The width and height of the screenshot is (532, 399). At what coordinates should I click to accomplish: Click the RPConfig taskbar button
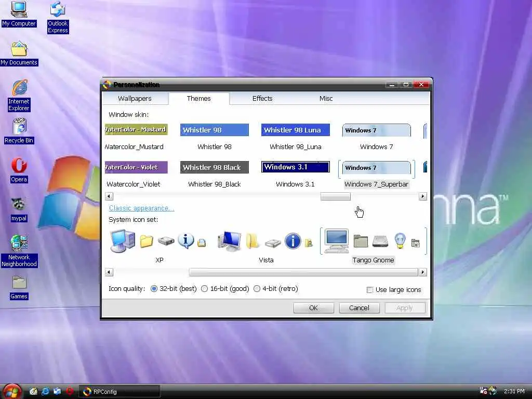(x=119, y=392)
